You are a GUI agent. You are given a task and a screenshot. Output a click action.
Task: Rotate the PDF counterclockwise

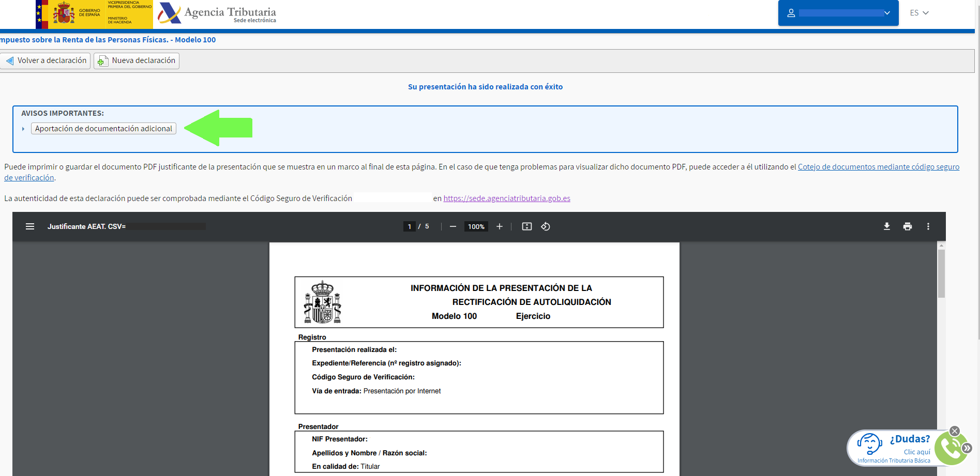545,226
